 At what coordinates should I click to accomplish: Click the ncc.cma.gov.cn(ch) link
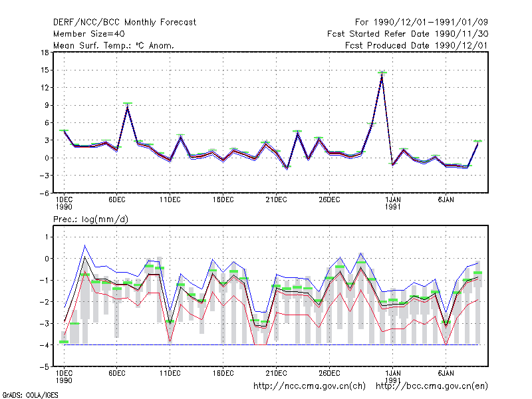[309, 386]
